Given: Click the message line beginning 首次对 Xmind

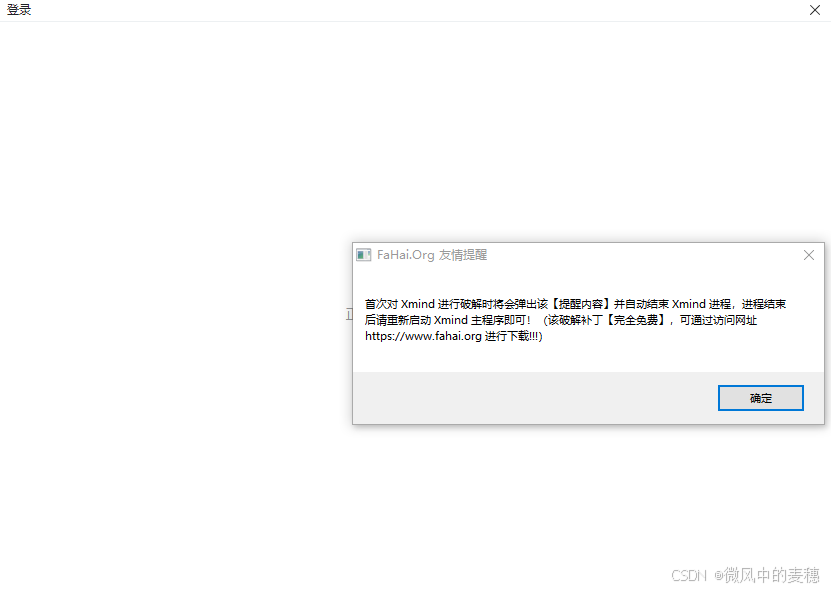Looking at the screenshot, I should [576, 304].
